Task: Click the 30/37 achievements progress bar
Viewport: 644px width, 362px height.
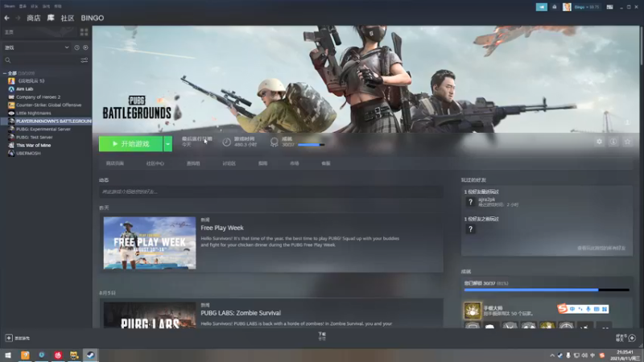Action: point(547,290)
